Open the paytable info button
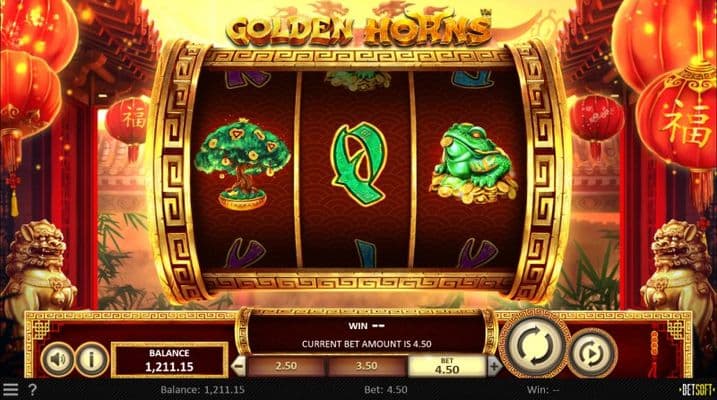This screenshot has height=400, width=717. (91, 359)
